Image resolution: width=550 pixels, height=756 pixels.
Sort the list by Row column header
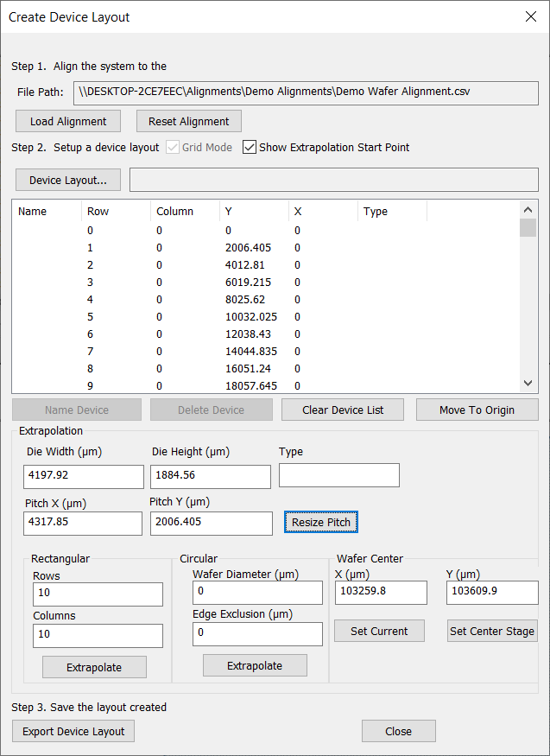(x=115, y=212)
